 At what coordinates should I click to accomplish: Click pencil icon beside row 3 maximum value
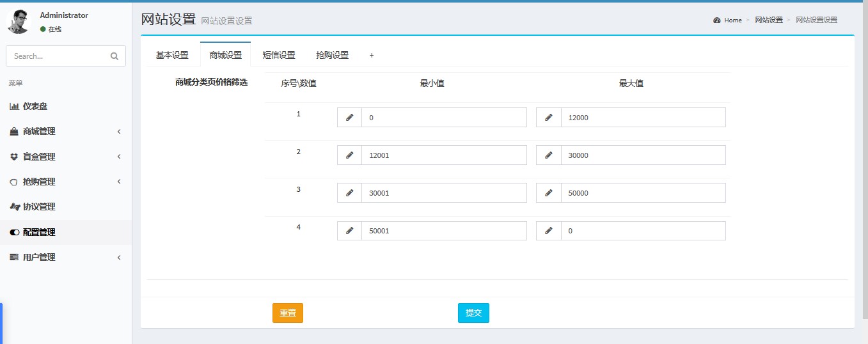tap(548, 193)
